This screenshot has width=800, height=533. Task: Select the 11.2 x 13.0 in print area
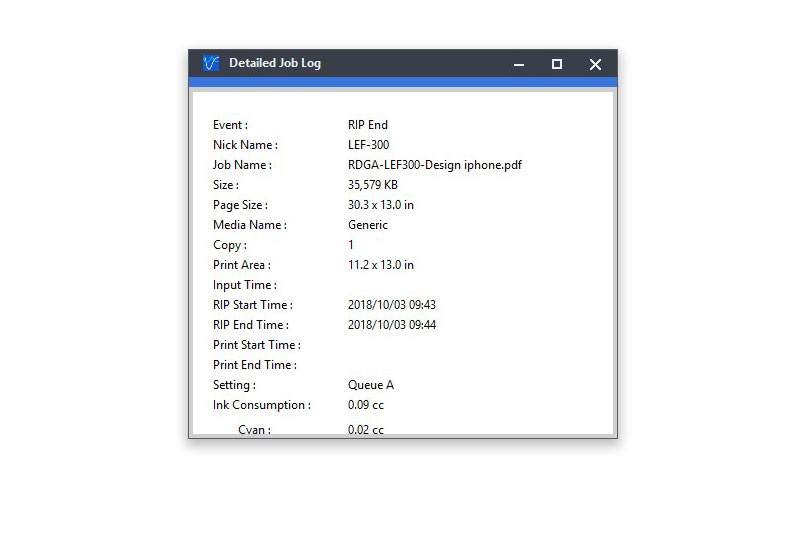tap(380, 265)
